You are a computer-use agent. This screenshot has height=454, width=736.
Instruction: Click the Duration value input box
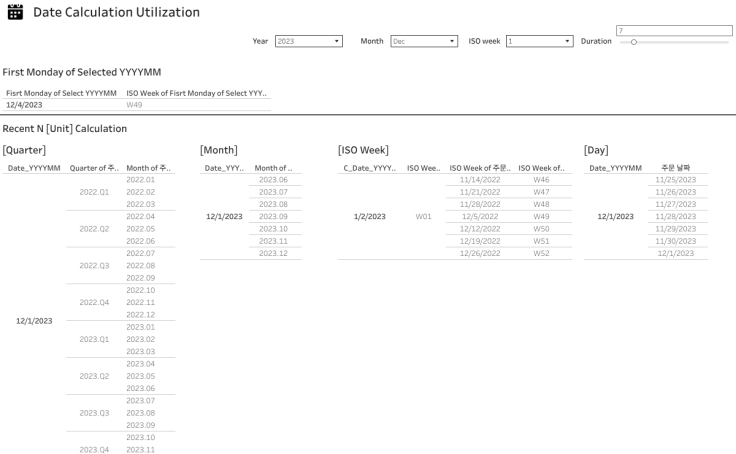pos(675,31)
